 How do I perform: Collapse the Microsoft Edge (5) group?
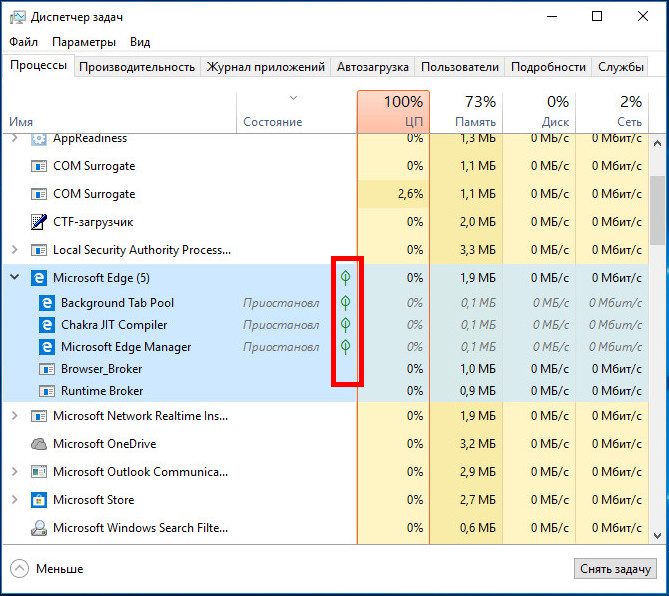pos(15,277)
